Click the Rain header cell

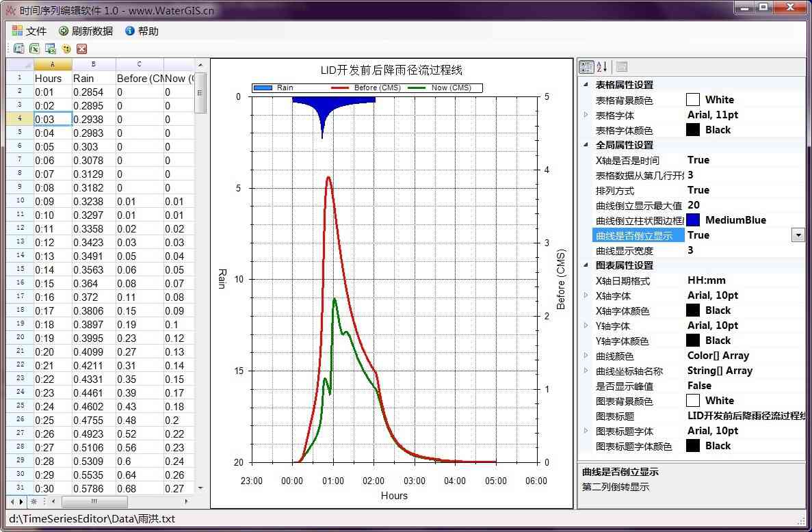click(94, 78)
